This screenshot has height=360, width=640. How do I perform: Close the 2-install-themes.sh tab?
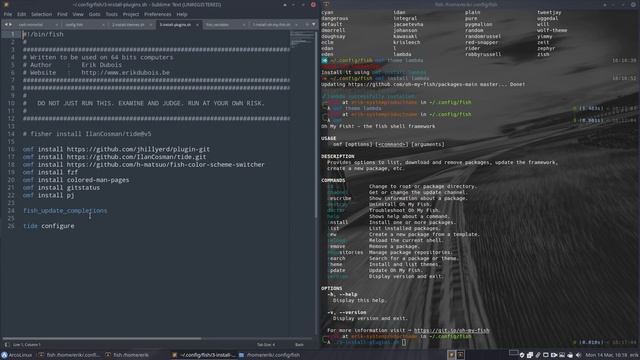tap(151, 25)
